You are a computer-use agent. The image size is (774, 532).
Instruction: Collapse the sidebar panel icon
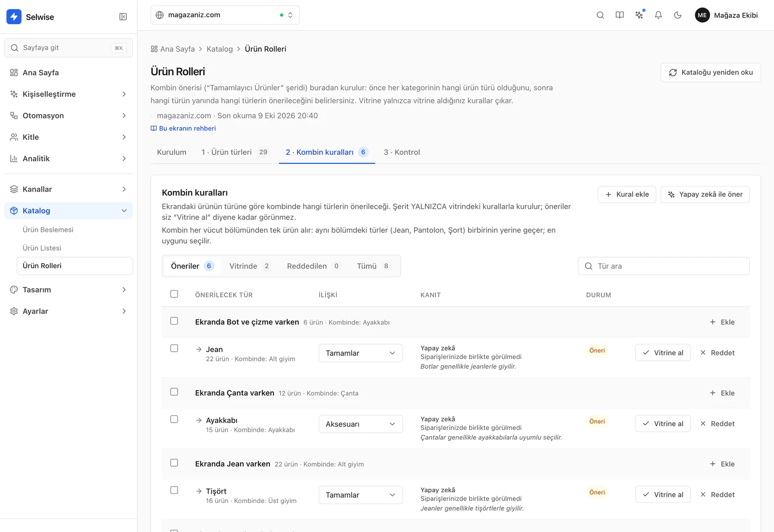[123, 17]
